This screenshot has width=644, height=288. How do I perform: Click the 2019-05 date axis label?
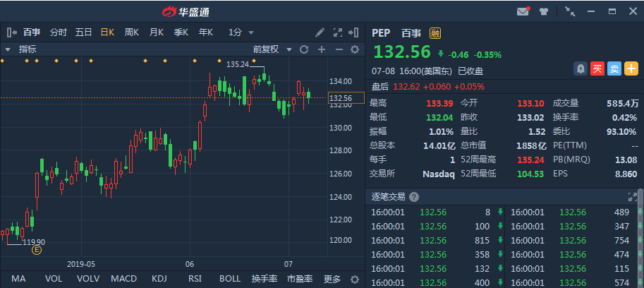pyautogui.click(x=81, y=264)
